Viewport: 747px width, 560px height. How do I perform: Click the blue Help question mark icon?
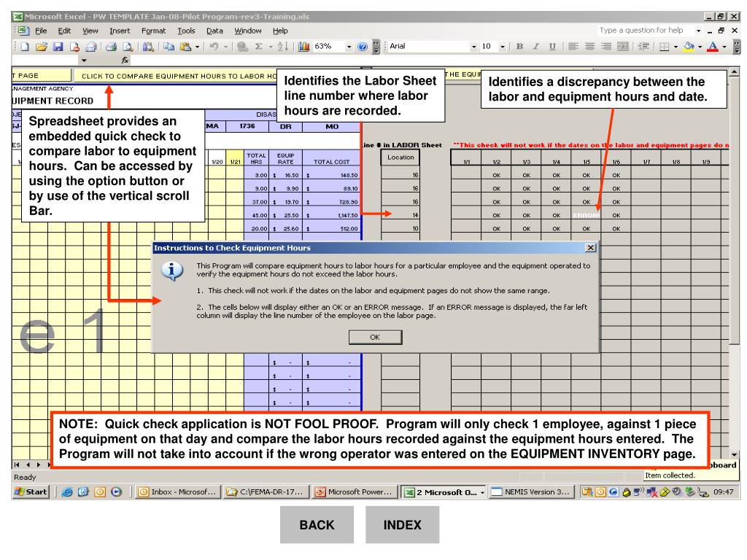tap(363, 47)
